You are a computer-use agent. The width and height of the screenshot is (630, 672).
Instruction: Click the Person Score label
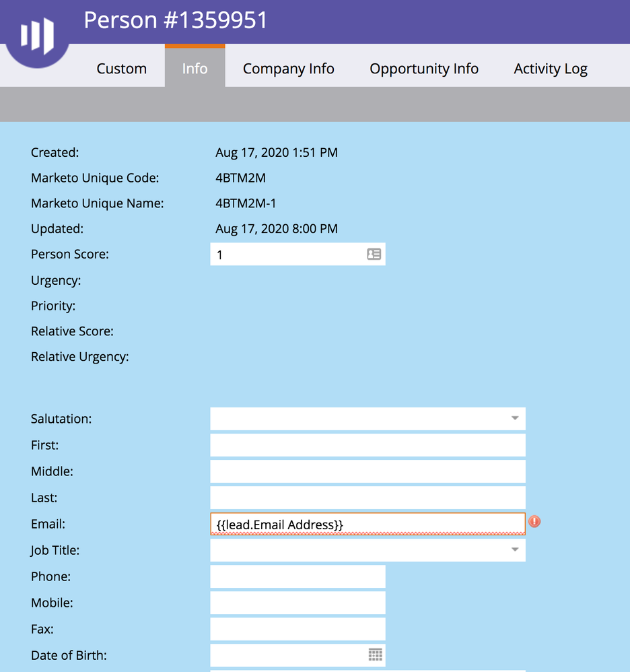(x=70, y=254)
